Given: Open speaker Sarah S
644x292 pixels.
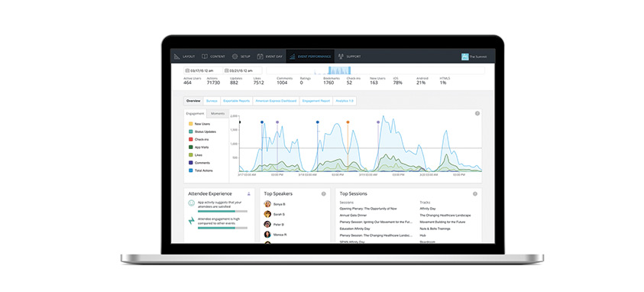Looking at the screenshot, I should click(x=280, y=214).
